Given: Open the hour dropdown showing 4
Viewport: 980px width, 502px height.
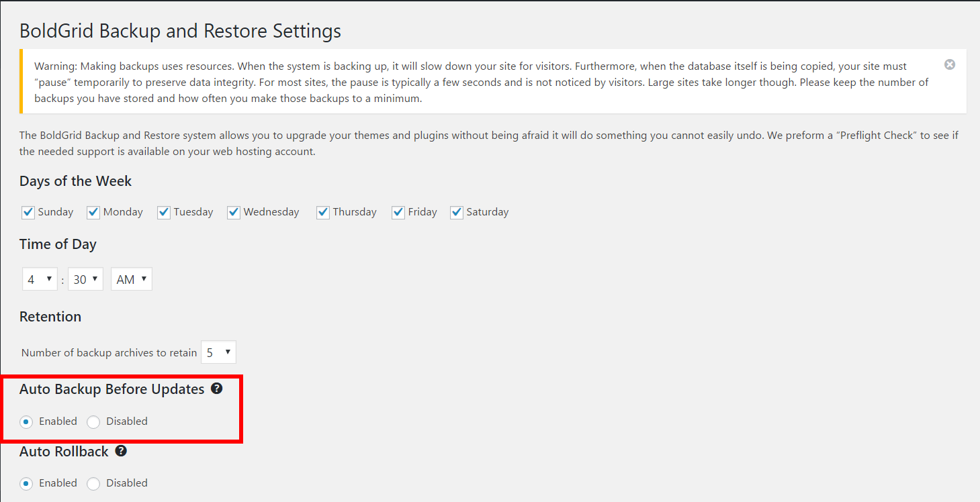Looking at the screenshot, I should point(40,279).
